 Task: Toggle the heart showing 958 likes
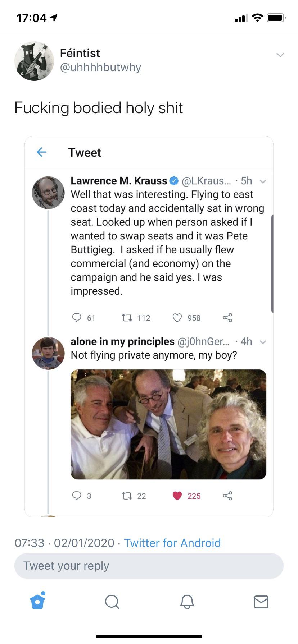177,318
